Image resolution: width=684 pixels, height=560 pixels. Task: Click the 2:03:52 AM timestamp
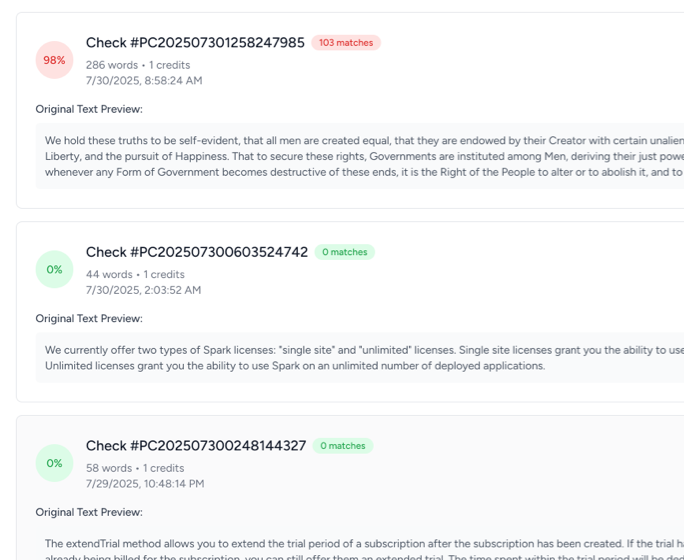tap(144, 290)
